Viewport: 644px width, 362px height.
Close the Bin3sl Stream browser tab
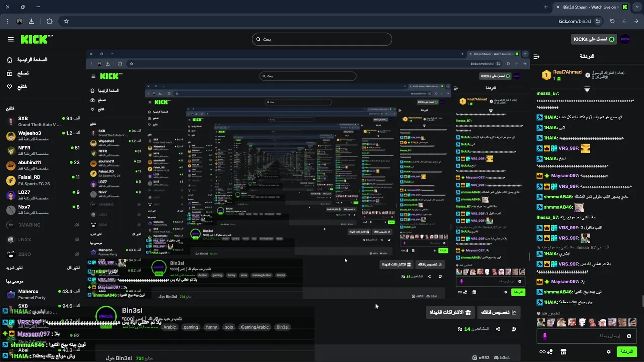pos(557,7)
